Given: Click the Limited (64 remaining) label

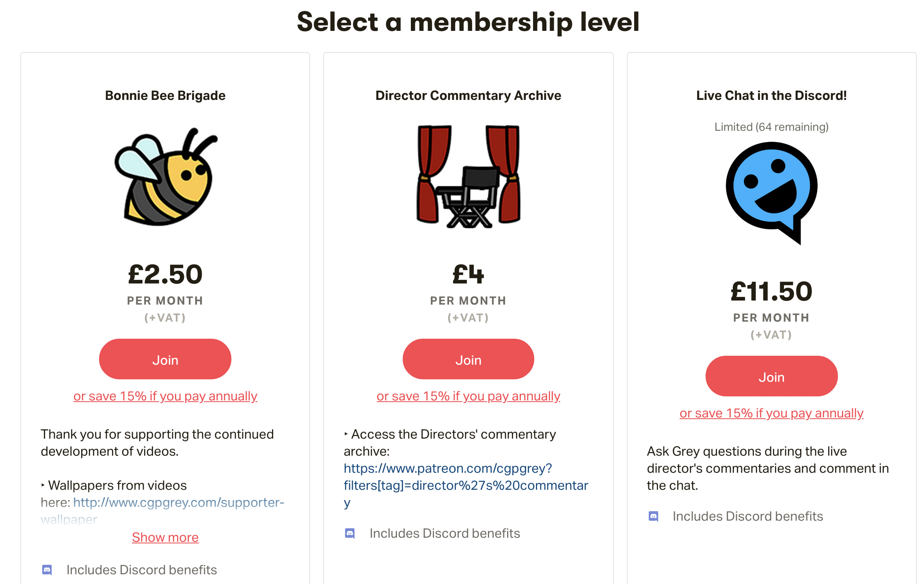Looking at the screenshot, I should point(771,127).
